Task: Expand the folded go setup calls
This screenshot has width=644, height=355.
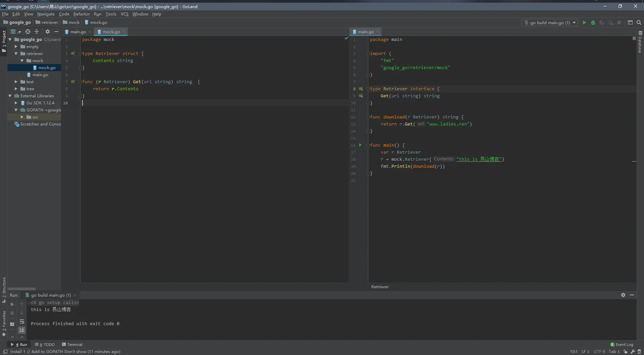Action: pos(29,303)
